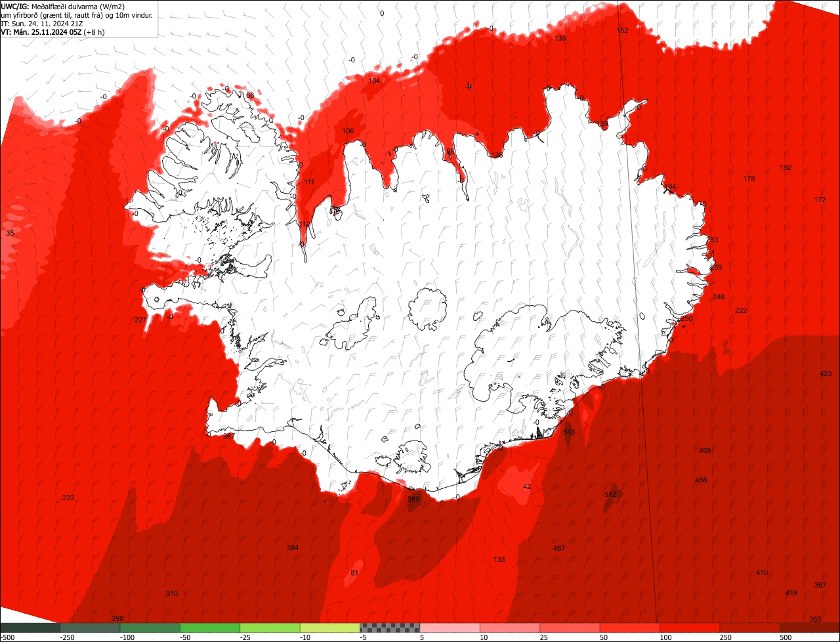This screenshot has width=840, height=642.
Task: Click the value 384 in the southwest sea
Action: pyautogui.click(x=293, y=547)
